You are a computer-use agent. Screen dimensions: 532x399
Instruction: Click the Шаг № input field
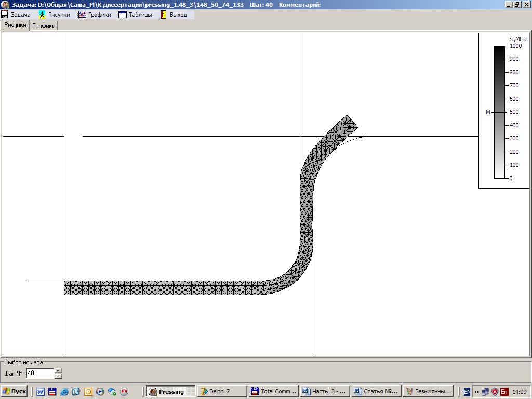click(39, 373)
